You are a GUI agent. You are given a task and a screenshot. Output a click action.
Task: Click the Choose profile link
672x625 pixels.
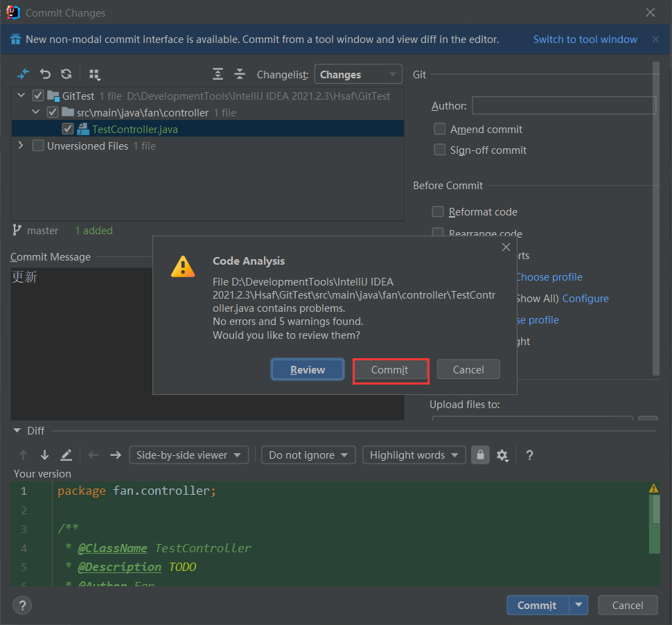coord(549,277)
